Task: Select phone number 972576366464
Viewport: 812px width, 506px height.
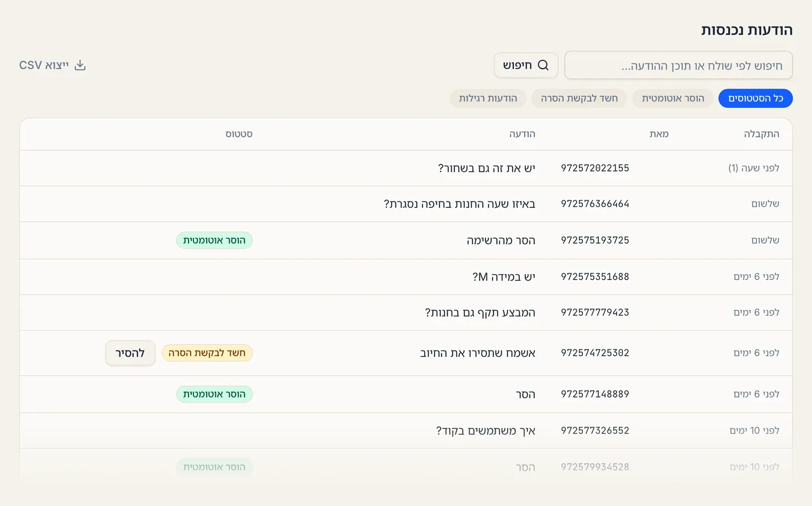Action: point(595,204)
